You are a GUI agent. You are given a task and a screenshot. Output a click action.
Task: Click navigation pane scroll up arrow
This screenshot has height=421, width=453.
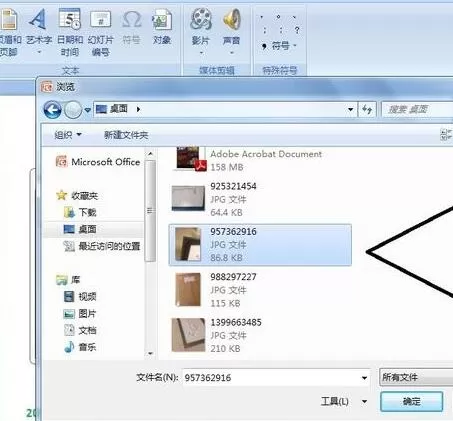150,154
